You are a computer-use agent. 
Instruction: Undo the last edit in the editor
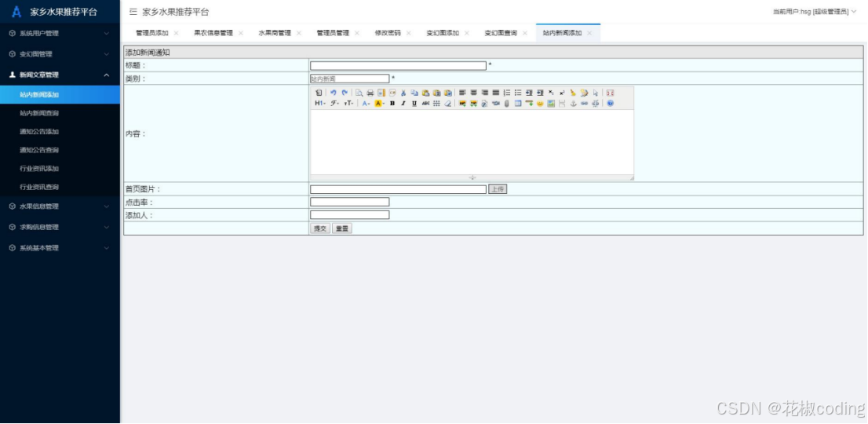pos(334,93)
